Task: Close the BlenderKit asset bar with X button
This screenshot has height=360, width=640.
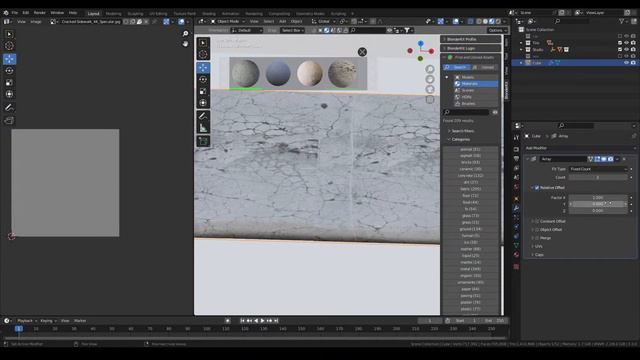Action: coord(362,52)
